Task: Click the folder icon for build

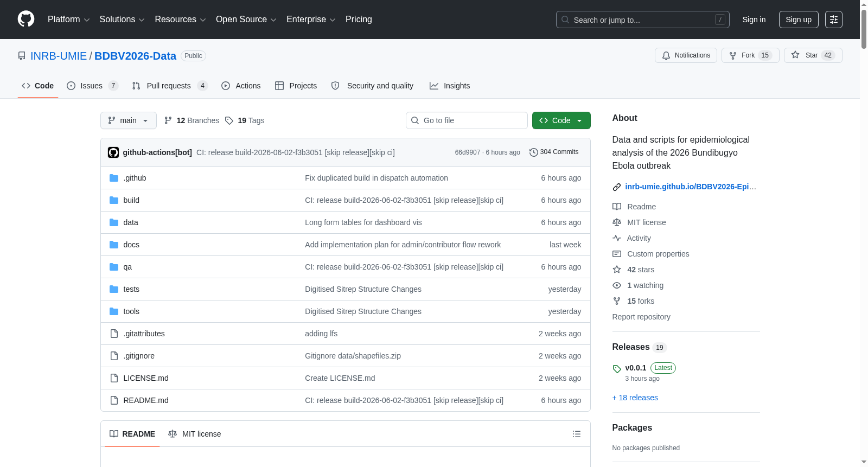Action: [x=114, y=200]
